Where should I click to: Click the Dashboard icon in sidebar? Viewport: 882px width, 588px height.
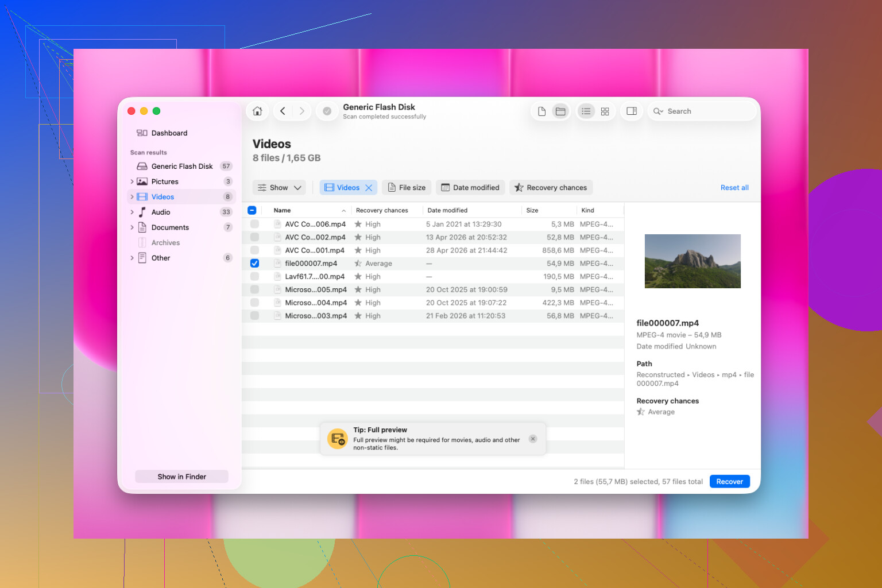(x=142, y=133)
